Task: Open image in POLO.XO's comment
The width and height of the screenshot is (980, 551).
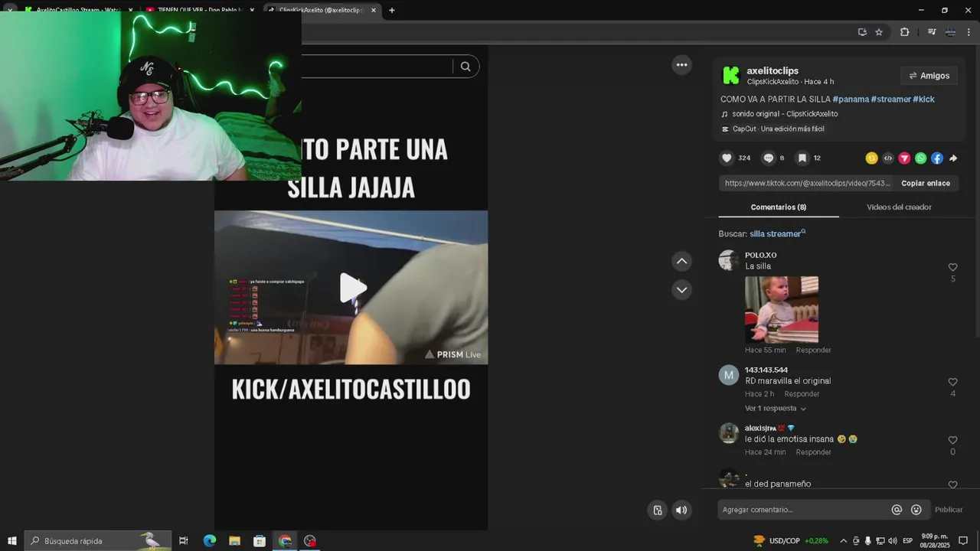Action: tap(782, 310)
